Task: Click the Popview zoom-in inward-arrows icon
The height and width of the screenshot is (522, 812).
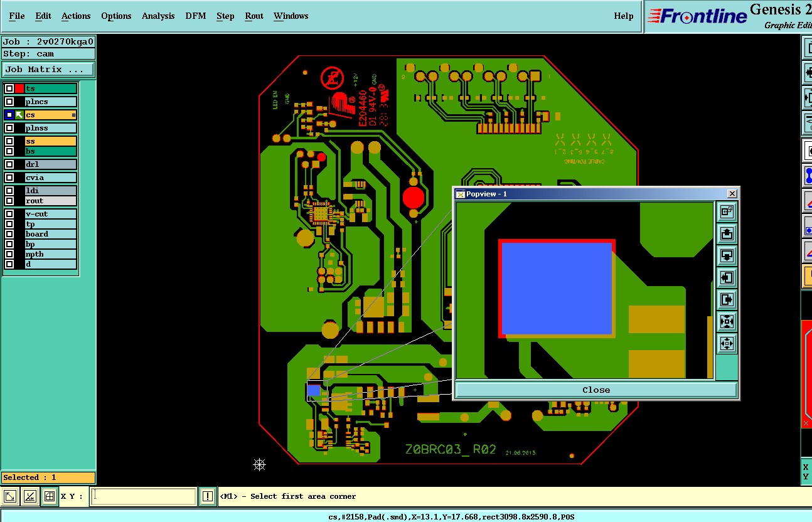Action: 727,321
